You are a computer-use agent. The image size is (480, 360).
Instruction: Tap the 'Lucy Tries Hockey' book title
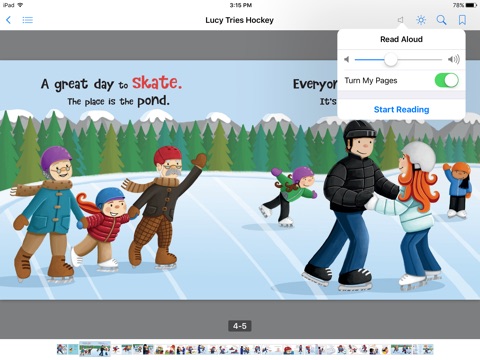(x=239, y=20)
